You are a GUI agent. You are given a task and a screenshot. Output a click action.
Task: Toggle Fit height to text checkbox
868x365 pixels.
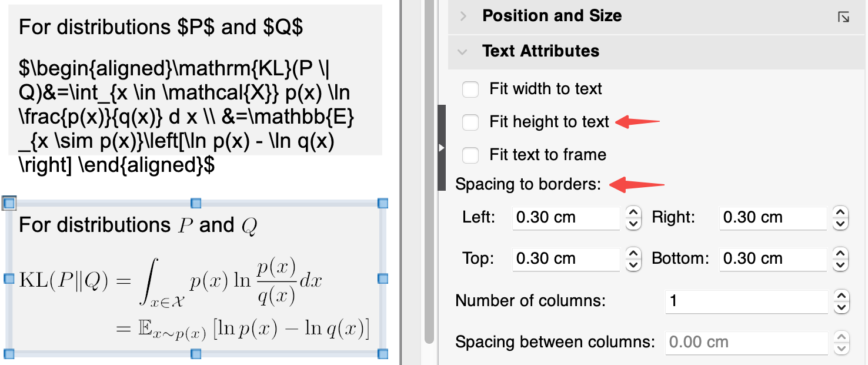pos(470,122)
